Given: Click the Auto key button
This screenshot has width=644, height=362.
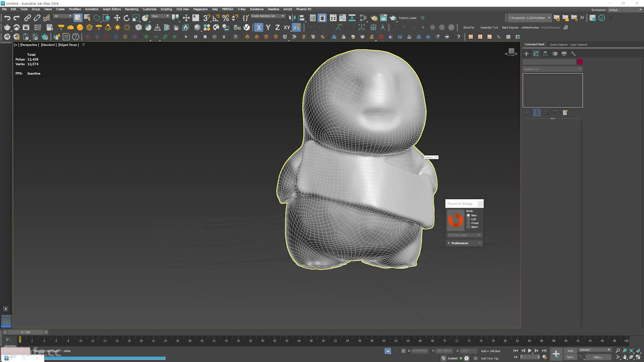Looking at the screenshot, I should (x=571, y=351).
